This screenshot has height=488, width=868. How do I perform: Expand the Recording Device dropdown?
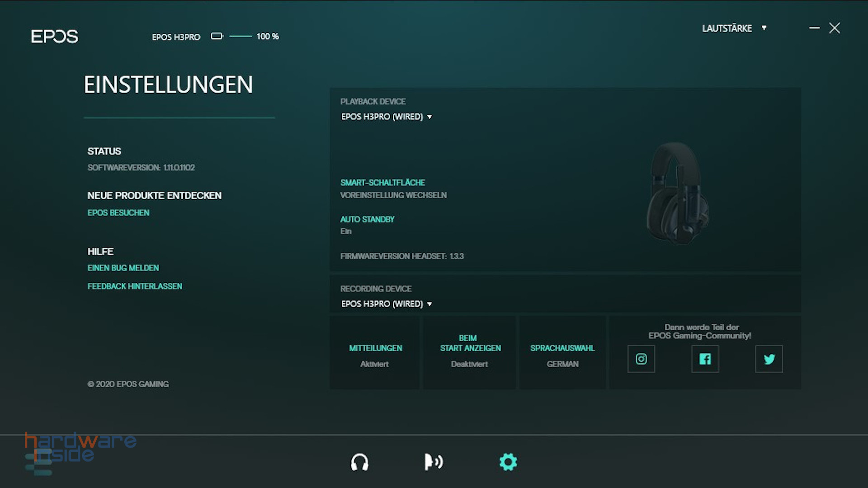[x=387, y=304]
